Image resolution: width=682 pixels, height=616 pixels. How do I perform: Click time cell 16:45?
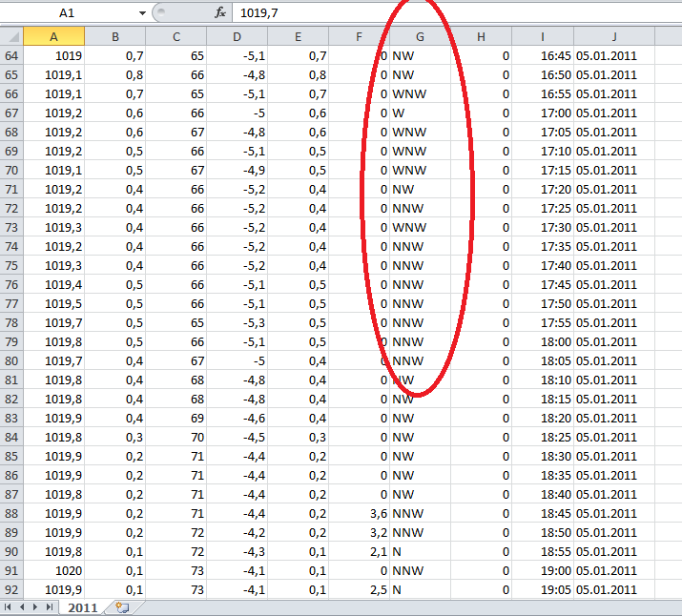click(543, 55)
